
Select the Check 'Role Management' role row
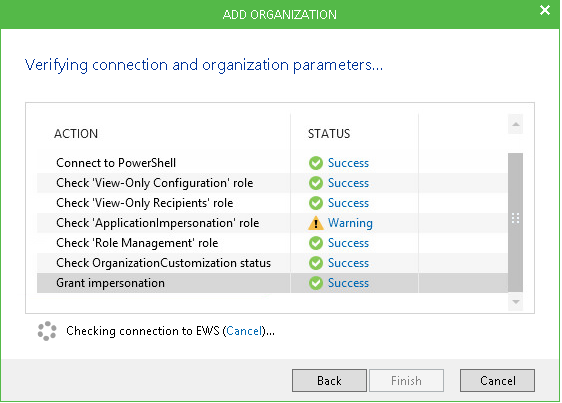[272, 243]
